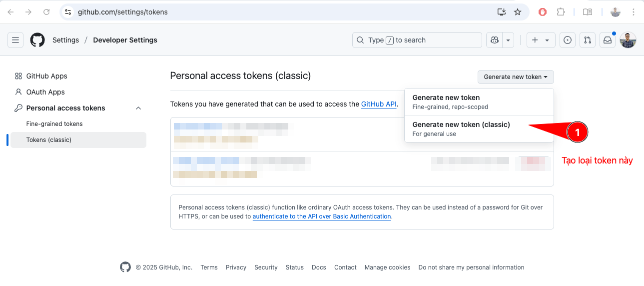Click Manage cookies in the footer

[x=387, y=267]
